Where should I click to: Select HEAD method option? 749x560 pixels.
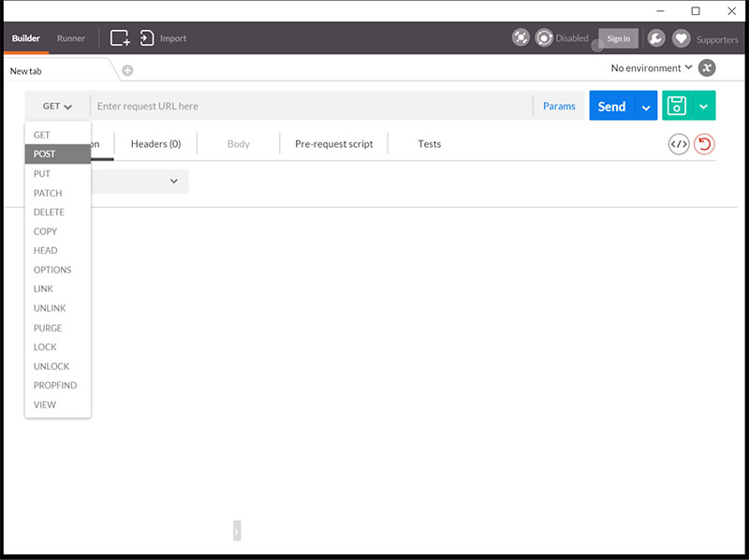tap(58, 250)
